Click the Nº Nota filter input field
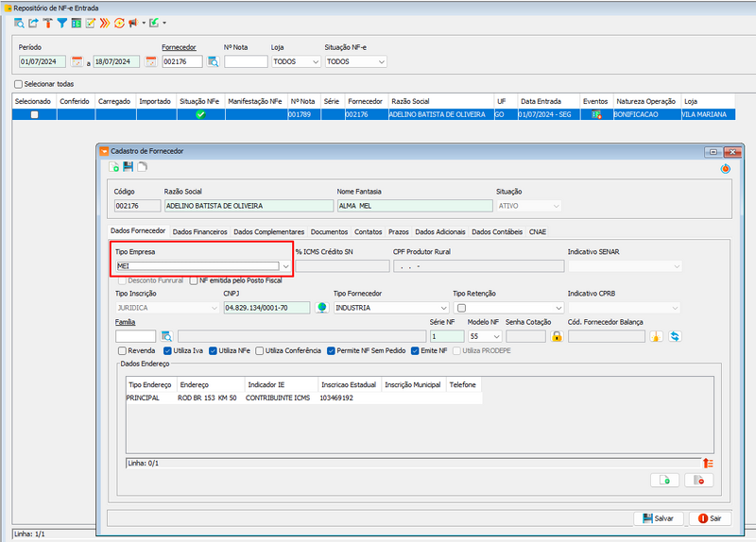 tap(246, 61)
